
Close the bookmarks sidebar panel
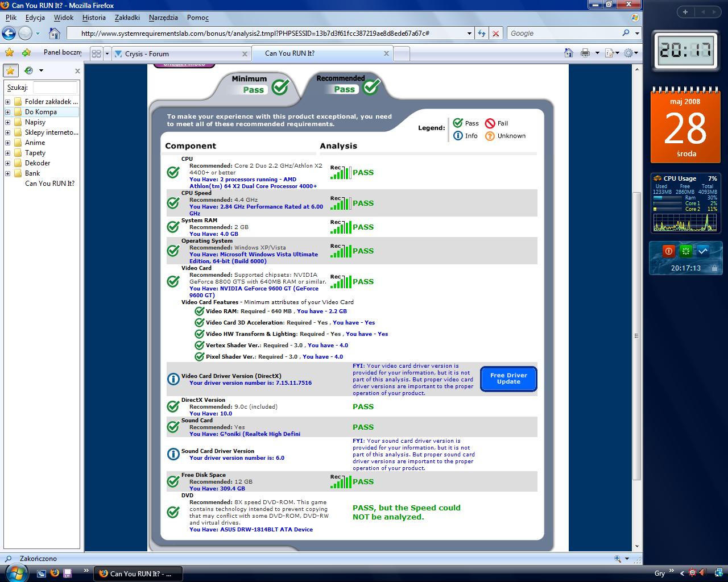tap(77, 71)
